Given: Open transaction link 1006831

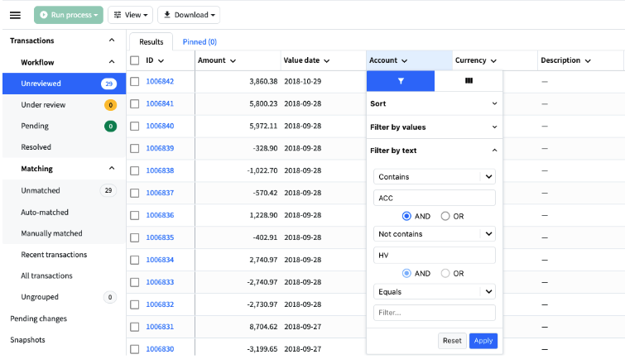Looking at the screenshot, I should (160, 327).
